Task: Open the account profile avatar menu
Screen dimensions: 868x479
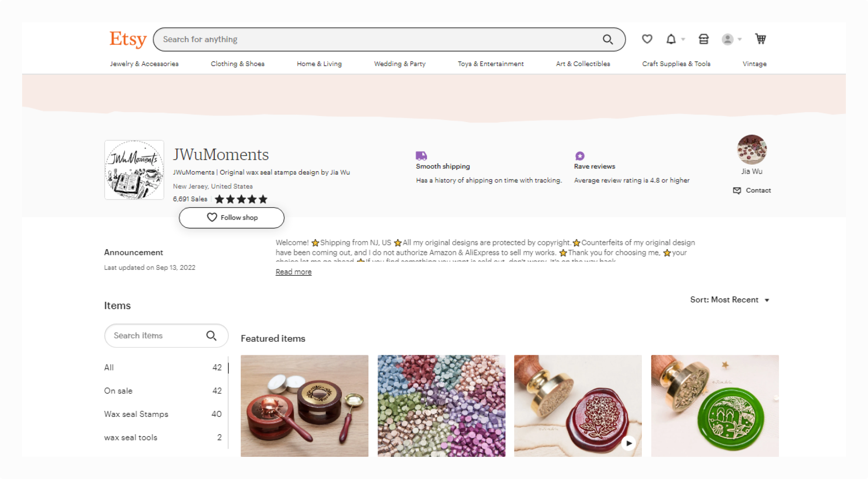Action: (728, 39)
